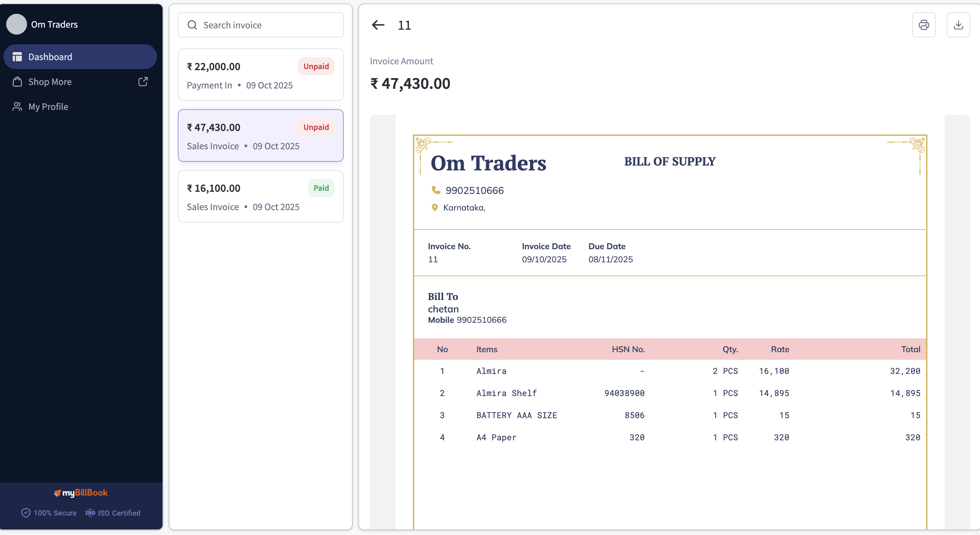Viewport: 980px width, 535px height.
Task: Open the ₹16,100.00 paid Sales Invoice
Action: 261,197
